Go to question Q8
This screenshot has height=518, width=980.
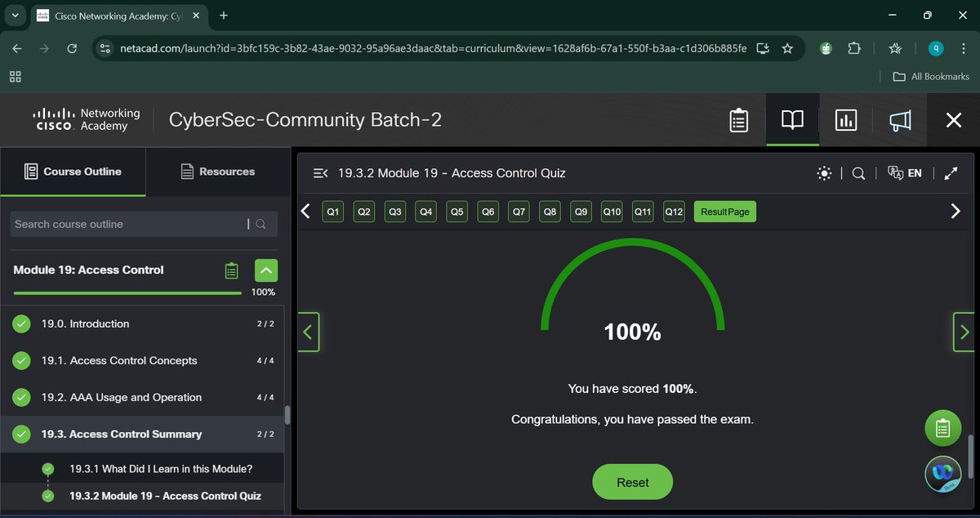coord(550,212)
